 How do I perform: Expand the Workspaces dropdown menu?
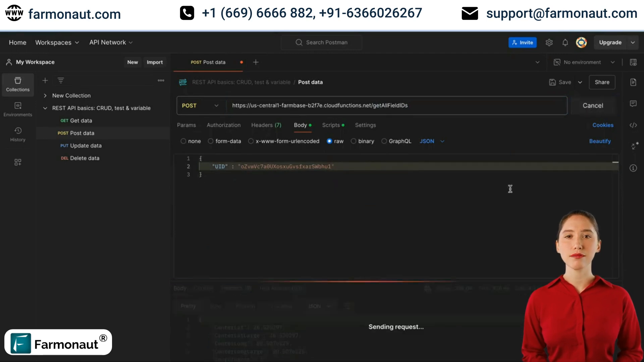[57, 42]
